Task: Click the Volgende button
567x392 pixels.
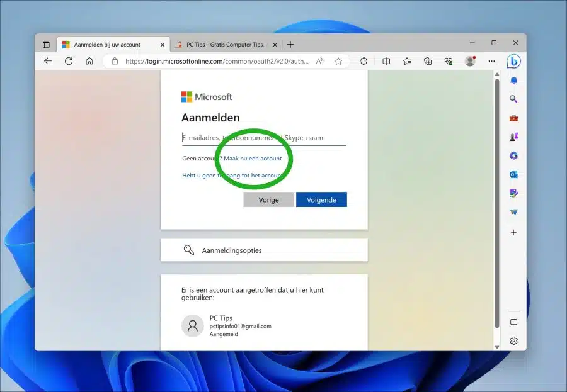Action: [321, 200]
